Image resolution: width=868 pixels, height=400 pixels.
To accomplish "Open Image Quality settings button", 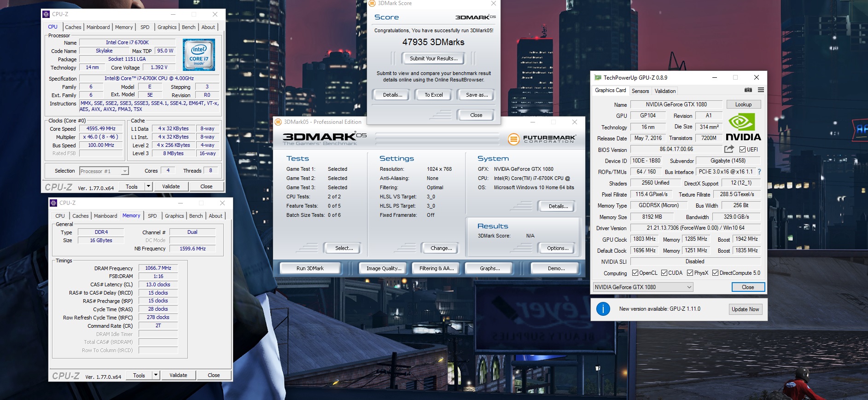I will click(384, 268).
